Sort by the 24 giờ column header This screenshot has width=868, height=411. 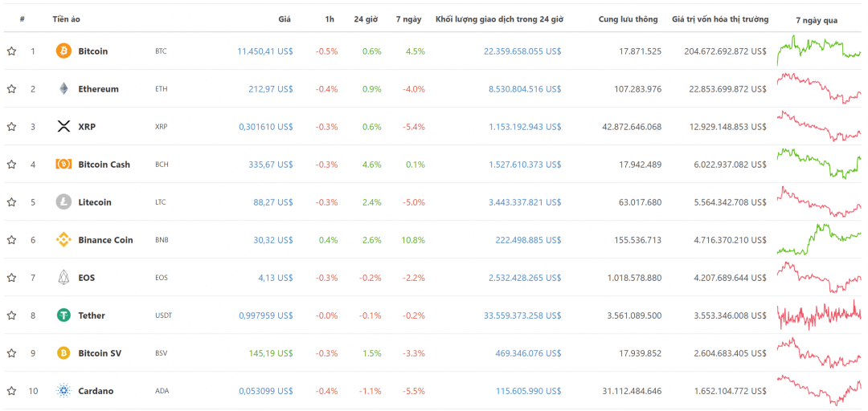(x=366, y=19)
